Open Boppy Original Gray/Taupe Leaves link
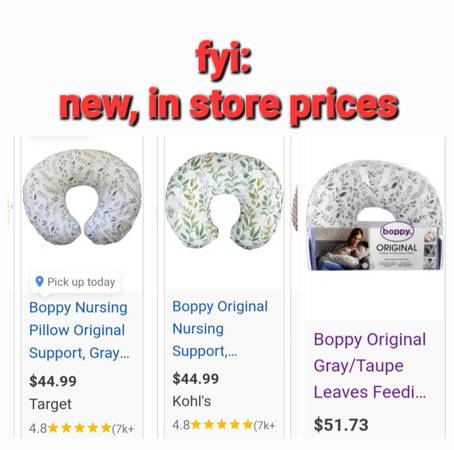The image size is (454, 450). coord(370,366)
